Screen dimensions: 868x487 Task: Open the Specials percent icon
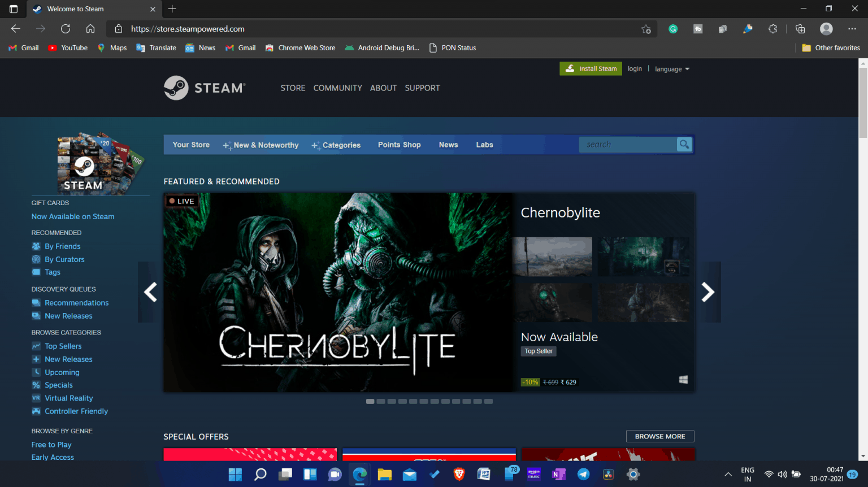[x=35, y=385]
